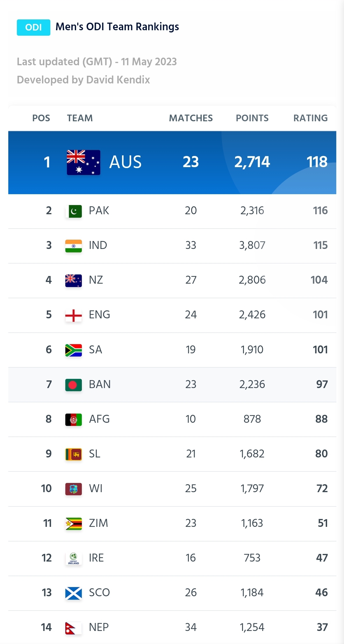
Task: Click the Afghanistan flag icon
Action: 74,420
